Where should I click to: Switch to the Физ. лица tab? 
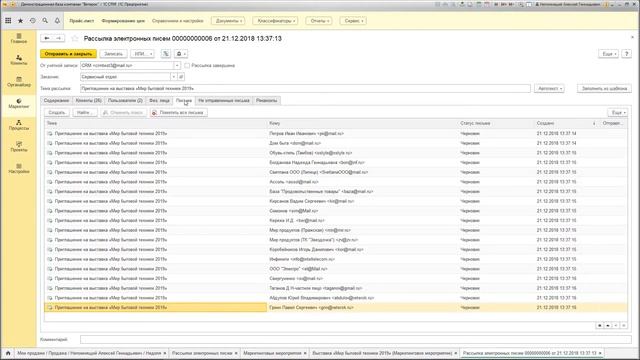[159, 100]
